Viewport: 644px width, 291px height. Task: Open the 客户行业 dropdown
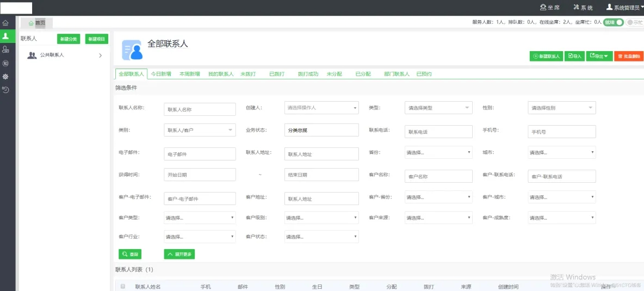[x=200, y=237]
